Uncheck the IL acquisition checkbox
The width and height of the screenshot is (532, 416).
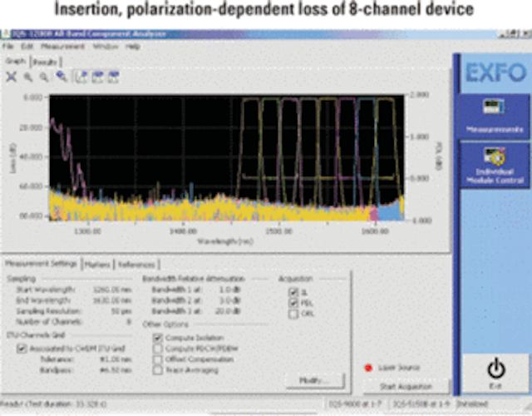click(293, 292)
